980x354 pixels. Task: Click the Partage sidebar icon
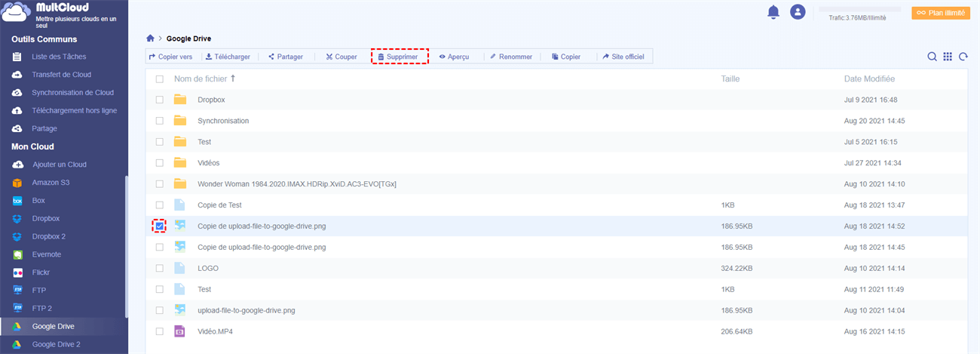[x=17, y=128]
